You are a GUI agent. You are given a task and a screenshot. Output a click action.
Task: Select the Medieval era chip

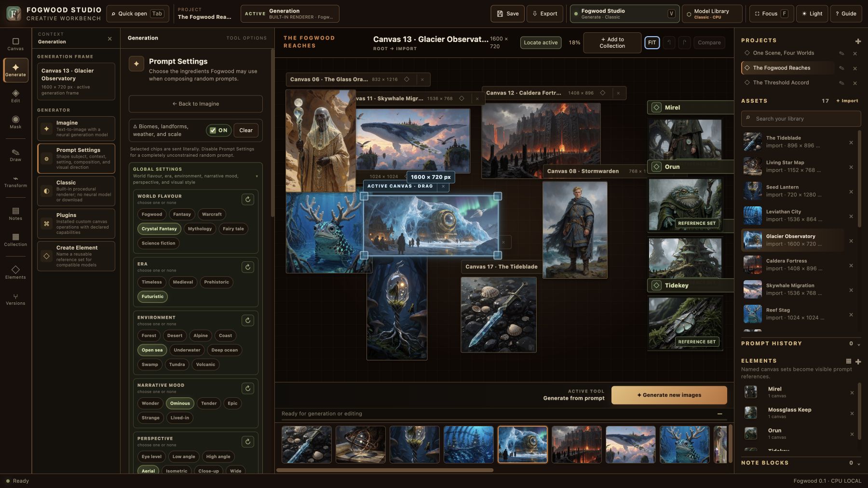(183, 282)
